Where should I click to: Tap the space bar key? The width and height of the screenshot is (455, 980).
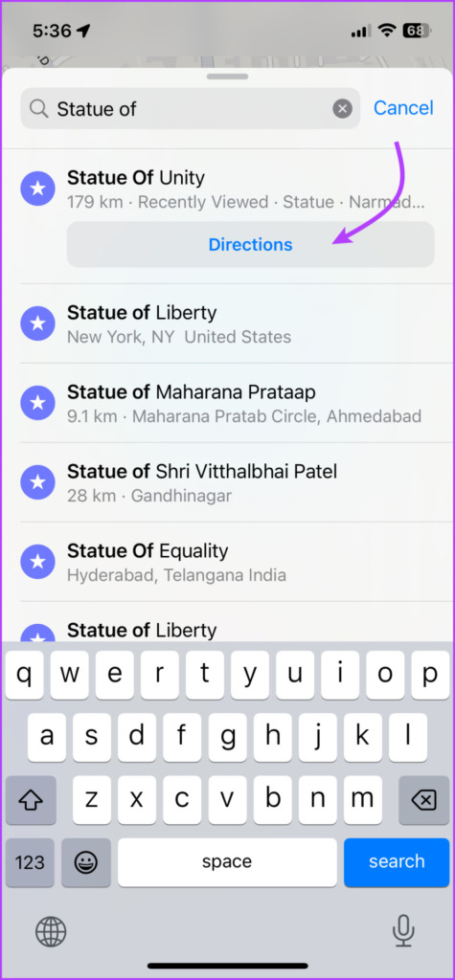click(227, 862)
